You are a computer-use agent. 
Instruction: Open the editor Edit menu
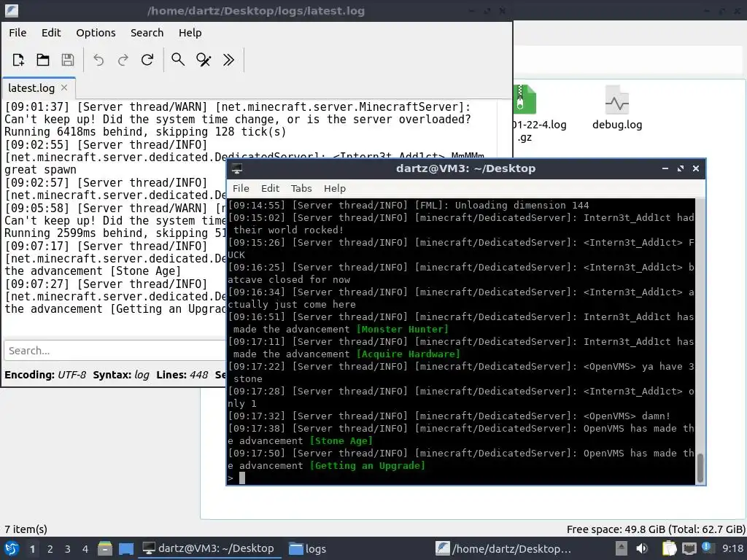[51, 33]
